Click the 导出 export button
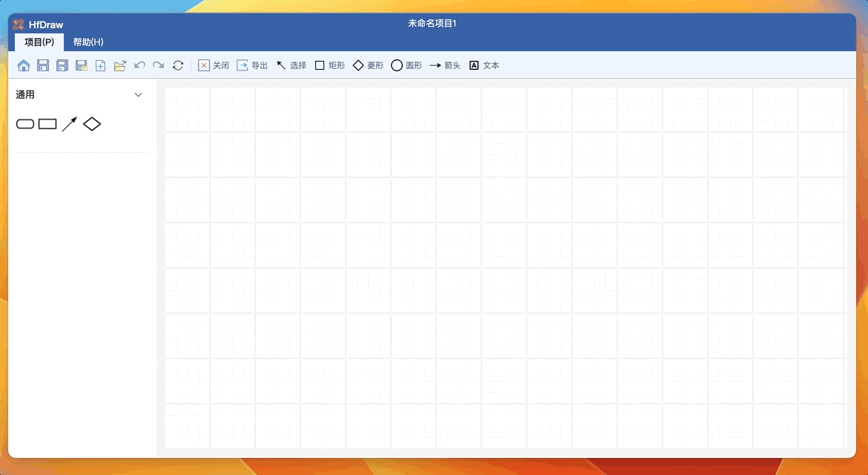This screenshot has height=475, width=868. (251, 65)
